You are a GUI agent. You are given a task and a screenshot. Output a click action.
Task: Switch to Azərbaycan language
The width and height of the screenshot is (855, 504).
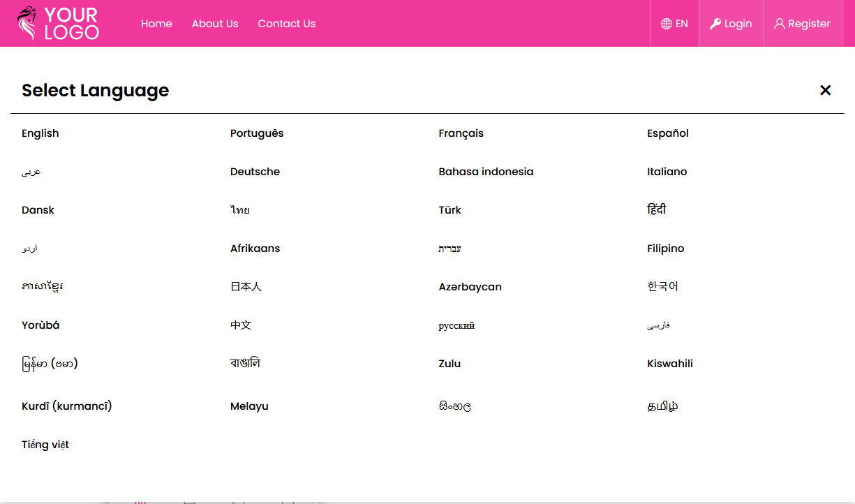(470, 287)
